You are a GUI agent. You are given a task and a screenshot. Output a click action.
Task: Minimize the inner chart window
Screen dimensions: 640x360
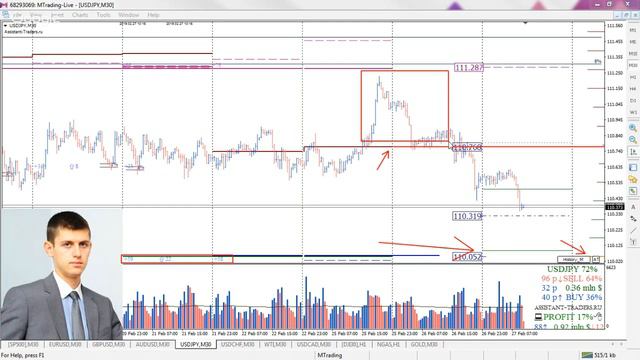click(x=618, y=15)
